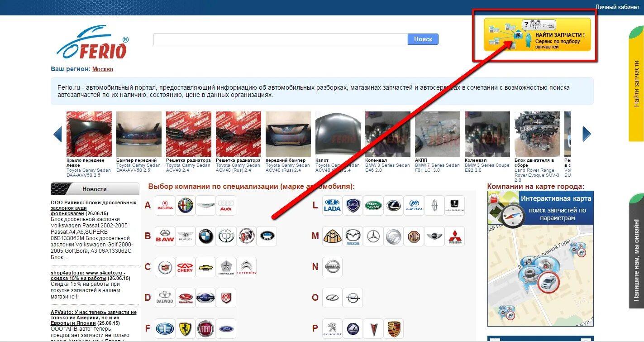Viewport: 644px width, 342px height.
Task: Open the передний бампер ACV40 photo
Action: tap(288, 134)
